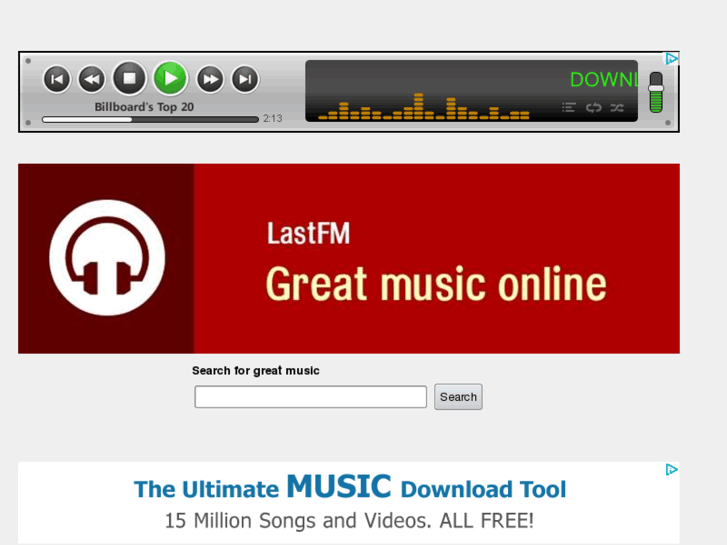Screen dimensions: 727x545
Task: Click the Search button
Action: [458, 397]
